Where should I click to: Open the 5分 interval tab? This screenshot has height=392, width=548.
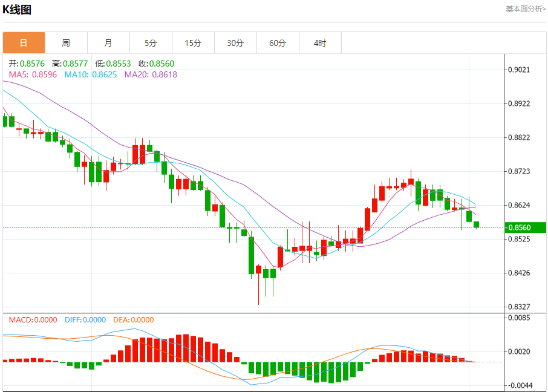151,43
